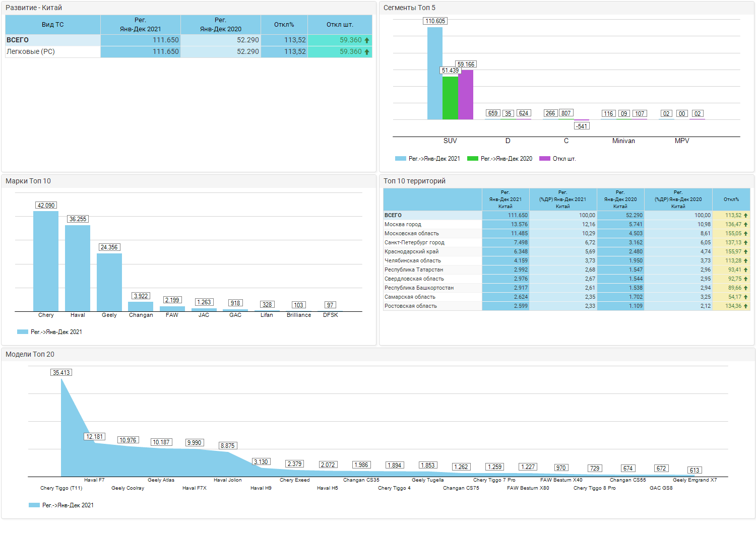Click the Откл шт. column header
This screenshot has width=756, height=534.
(x=340, y=25)
